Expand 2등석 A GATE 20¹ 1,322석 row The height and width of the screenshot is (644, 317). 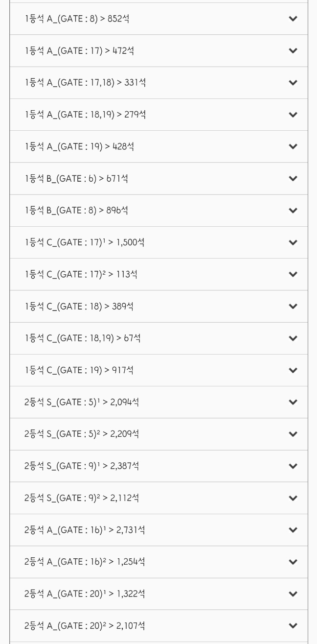point(158,594)
